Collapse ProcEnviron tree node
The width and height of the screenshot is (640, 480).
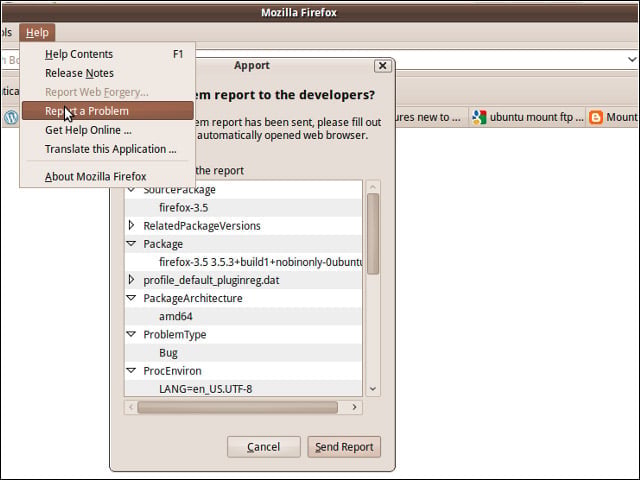coord(131,371)
